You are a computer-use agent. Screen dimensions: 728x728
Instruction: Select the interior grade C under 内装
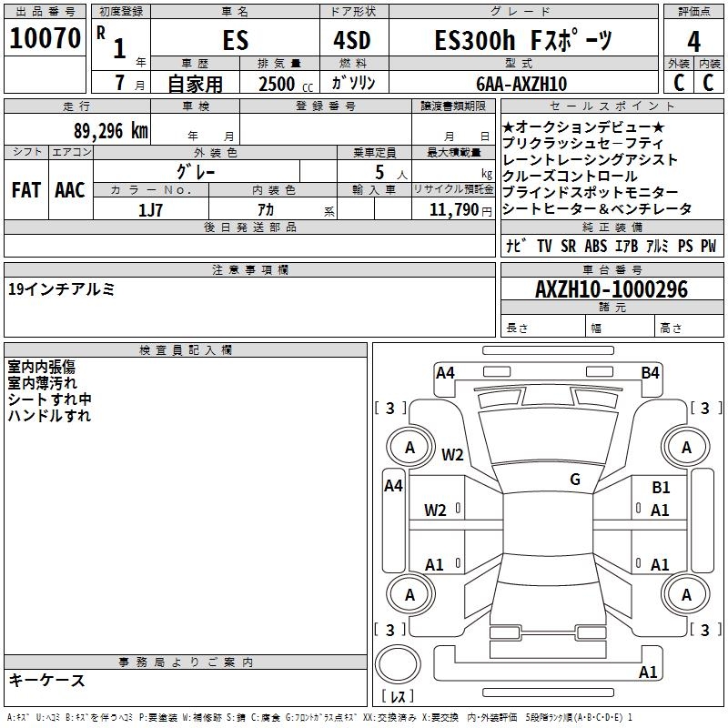click(x=708, y=82)
